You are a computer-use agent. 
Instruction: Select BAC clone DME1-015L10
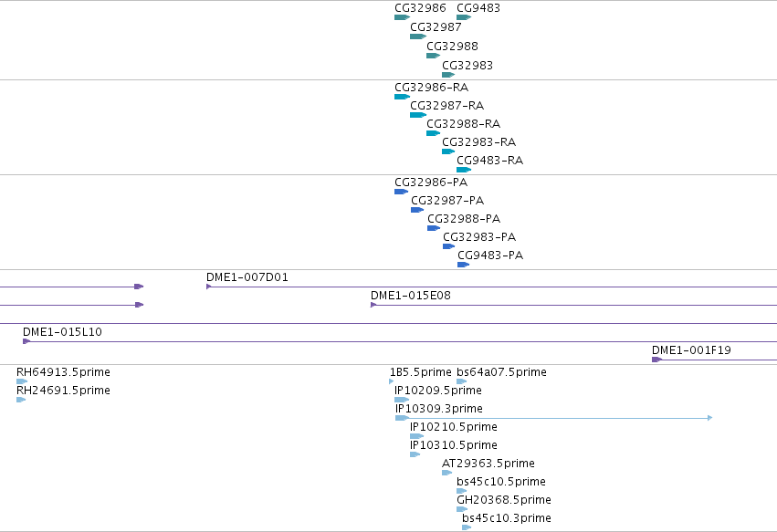[62, 332]
